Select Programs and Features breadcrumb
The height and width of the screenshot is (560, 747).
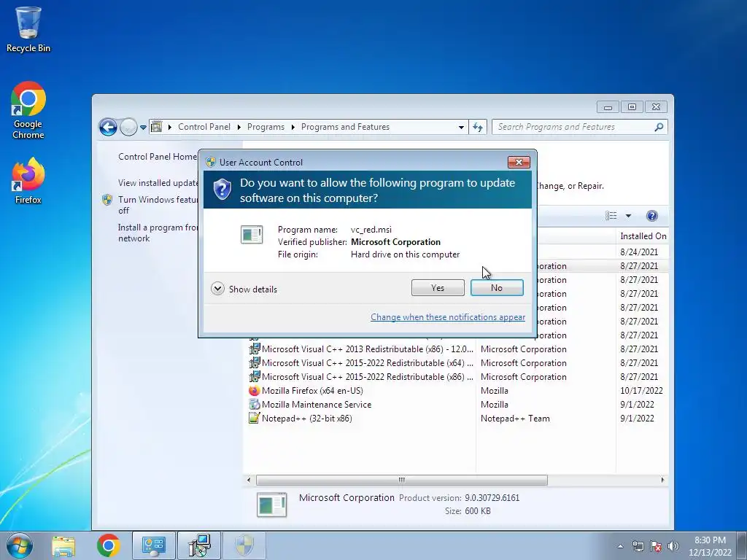pyautogui.click(x=345, y=127)
